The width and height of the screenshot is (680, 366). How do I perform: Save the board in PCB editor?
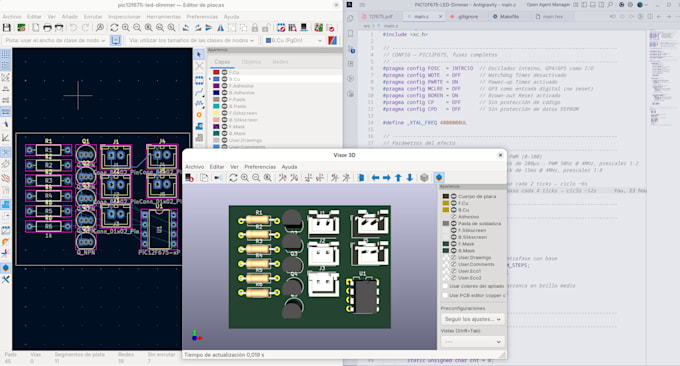7,28
